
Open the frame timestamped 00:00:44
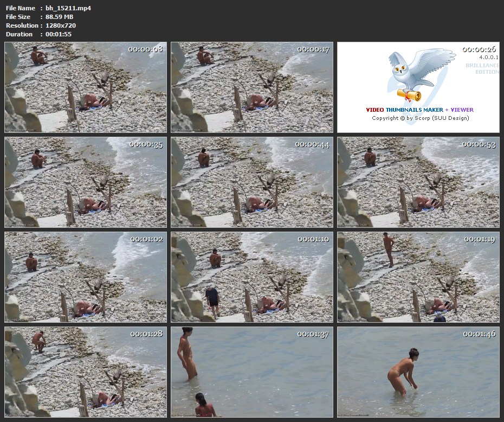(252, 182)
